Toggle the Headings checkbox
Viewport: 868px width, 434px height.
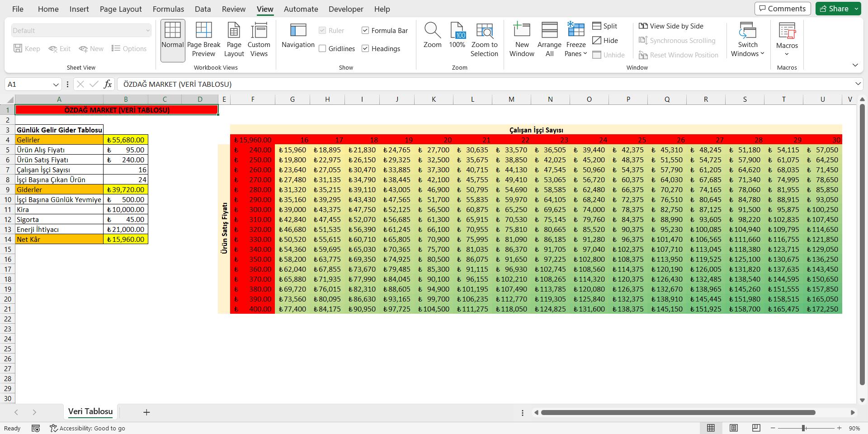[366, 49]
